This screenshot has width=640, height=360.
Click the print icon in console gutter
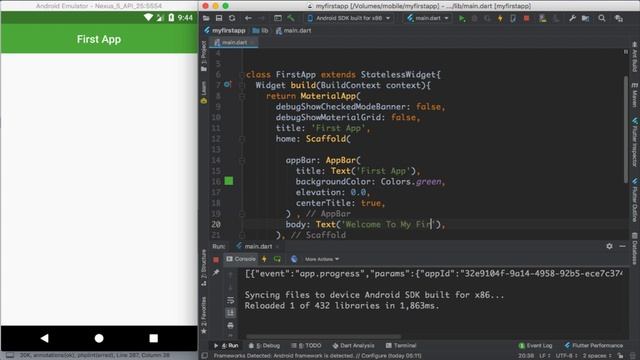pos(231,325)
